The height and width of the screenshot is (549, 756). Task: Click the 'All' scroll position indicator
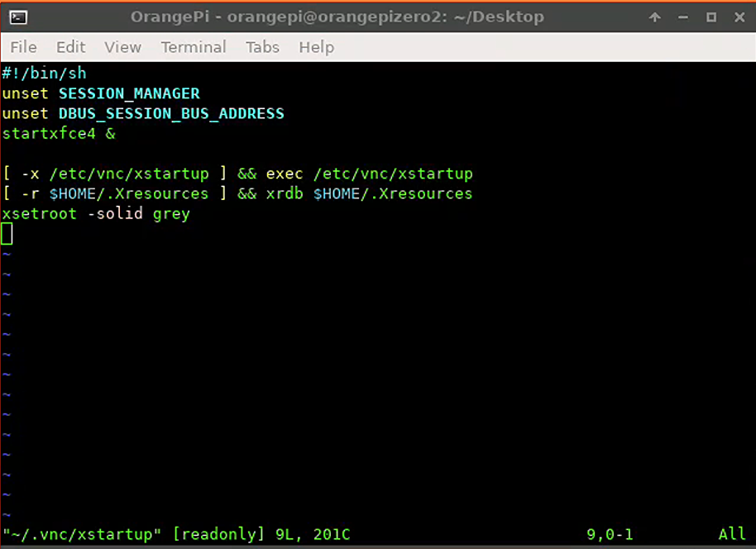732,534
